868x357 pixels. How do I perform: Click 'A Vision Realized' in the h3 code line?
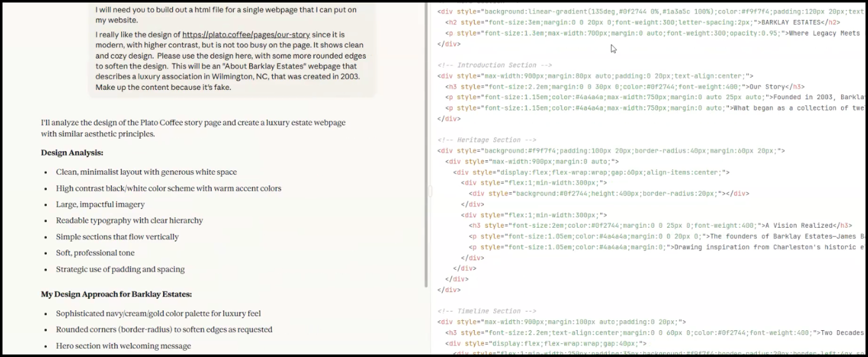800,225
